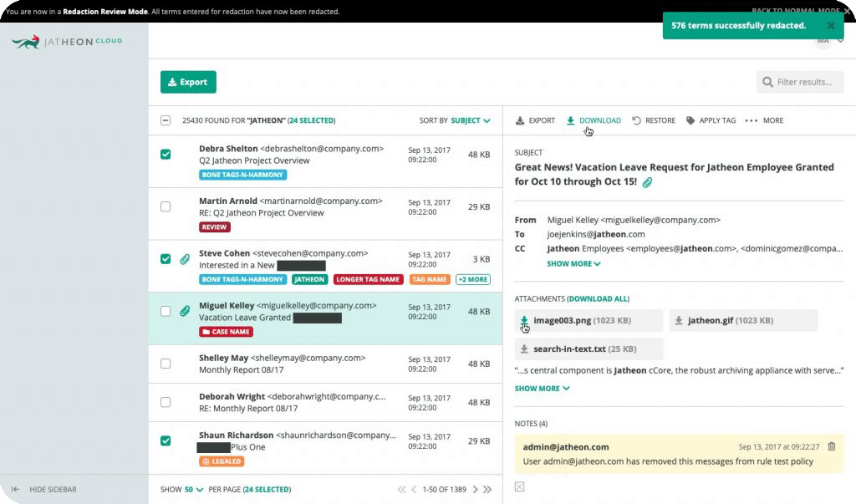
Task: Click the Review tag on Martin Arnold's email
Action: tap(215, 227)
